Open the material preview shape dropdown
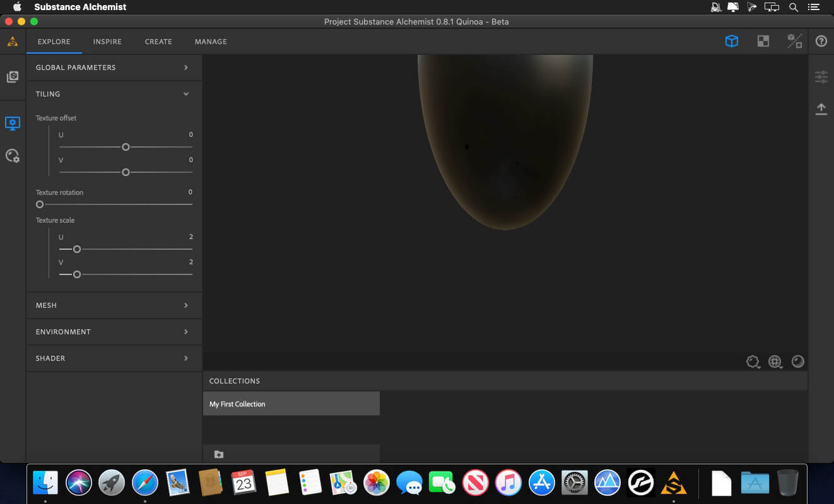 (753, 362)
